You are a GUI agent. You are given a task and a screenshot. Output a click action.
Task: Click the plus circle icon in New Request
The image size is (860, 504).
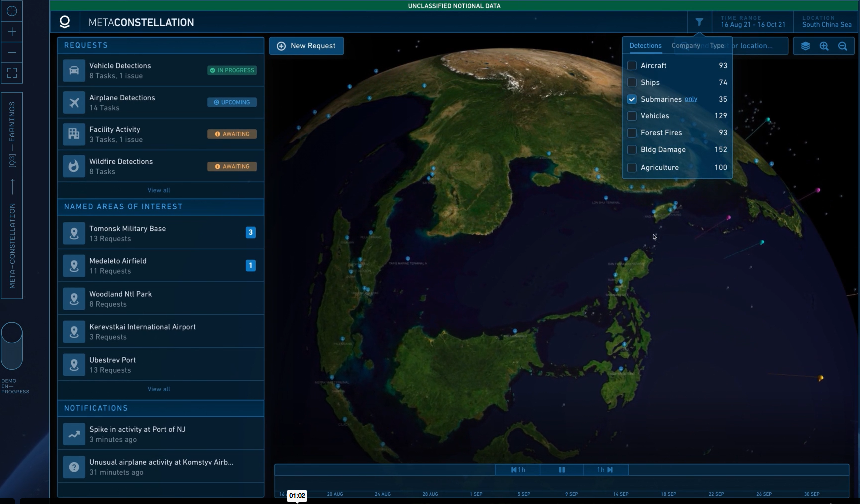281,46
